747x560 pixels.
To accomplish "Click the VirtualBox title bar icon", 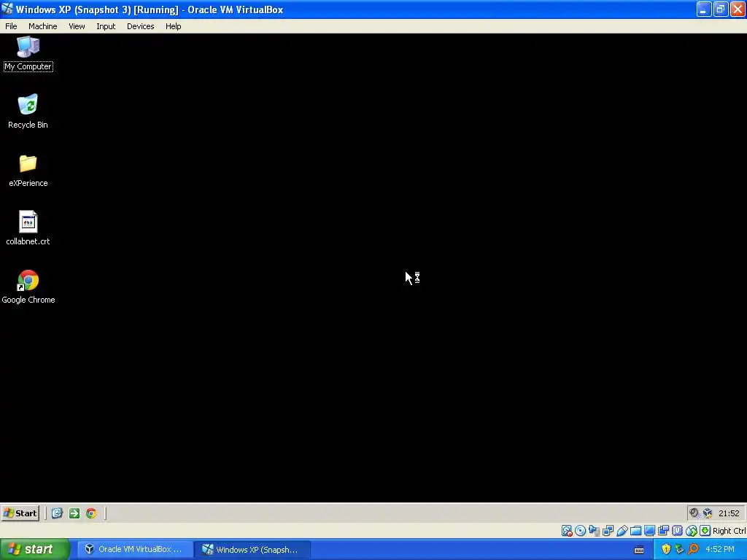I will point(7,9).
